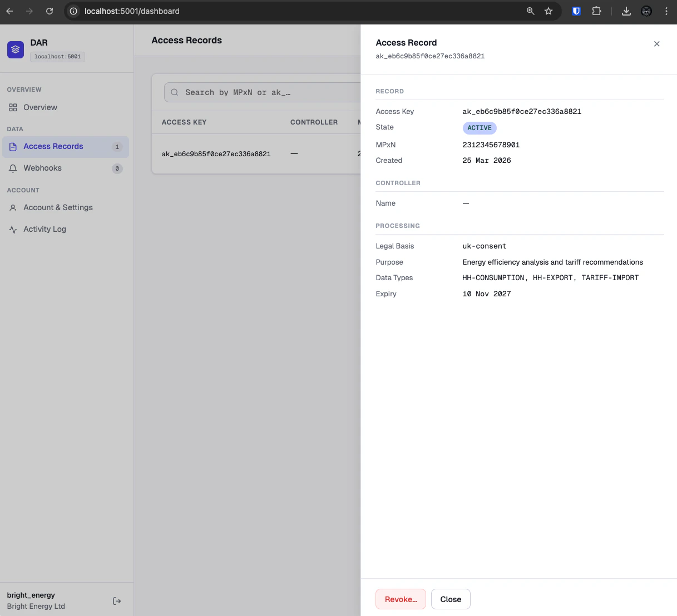The height and width of the screenshot is (616, 677).
Task: Select Access Records in the sidebar
Action: (66, 147)
